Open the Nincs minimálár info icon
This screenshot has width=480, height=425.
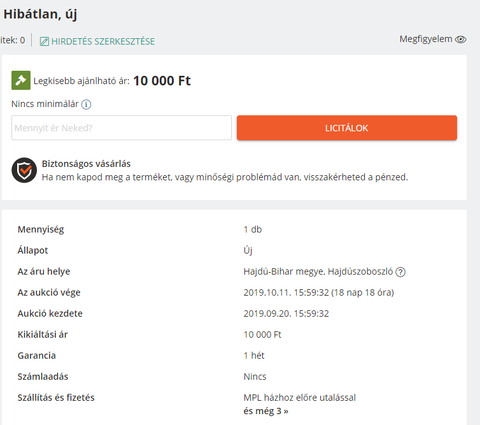tap(86, 105)
